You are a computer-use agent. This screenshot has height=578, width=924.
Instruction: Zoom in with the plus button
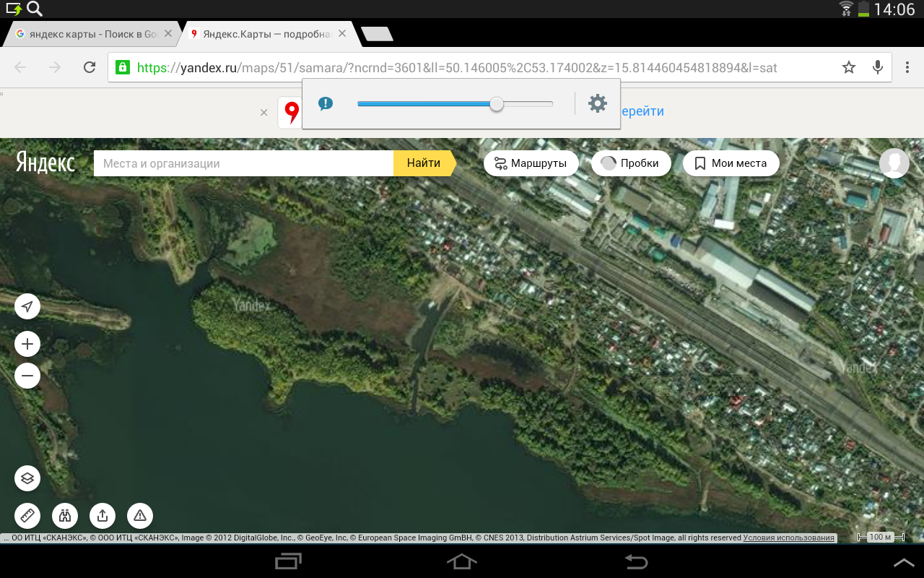27,344
